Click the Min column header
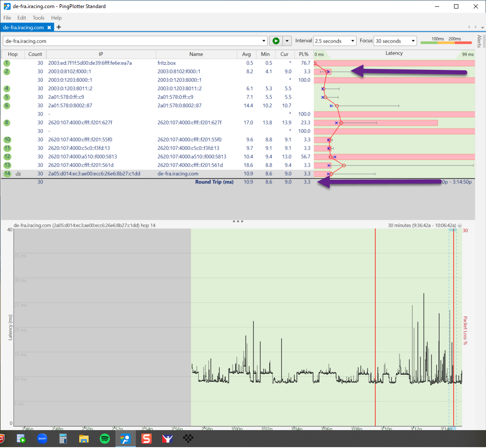This screenshot has height=448, width=486. point(265,54)
